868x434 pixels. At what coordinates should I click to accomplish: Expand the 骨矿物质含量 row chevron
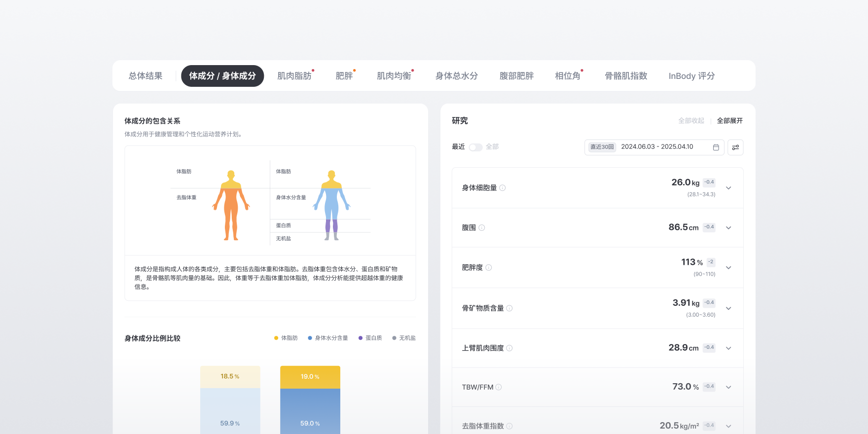click(x=728, y=308)
